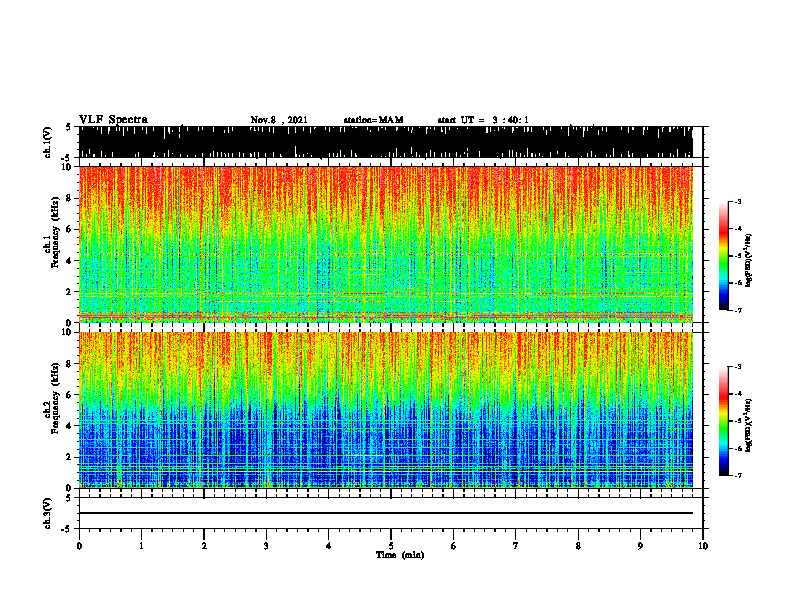Viewport: 792px width, 612px height.
Task: Click time axis tick label 2
Action: [204, 546]
